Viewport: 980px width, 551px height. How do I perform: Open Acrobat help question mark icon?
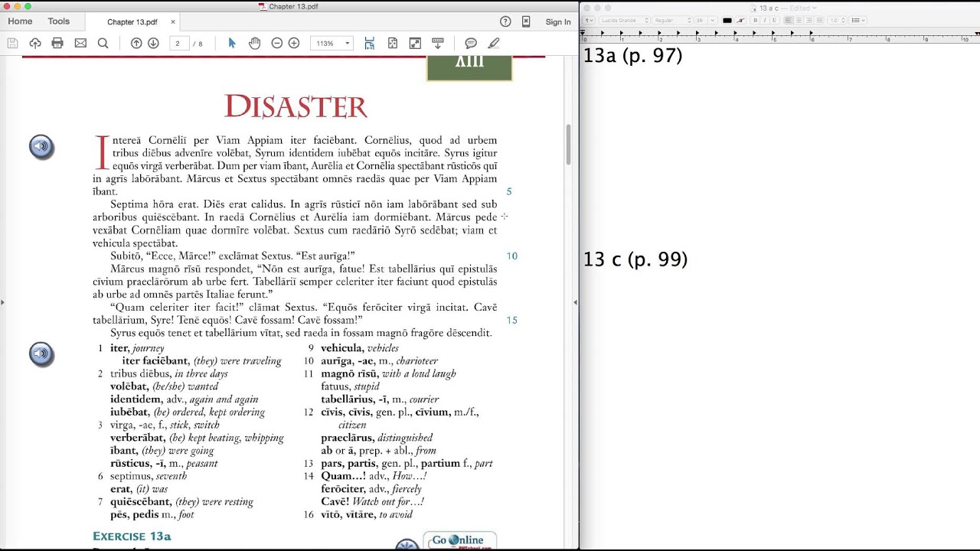tap(505, 21)
